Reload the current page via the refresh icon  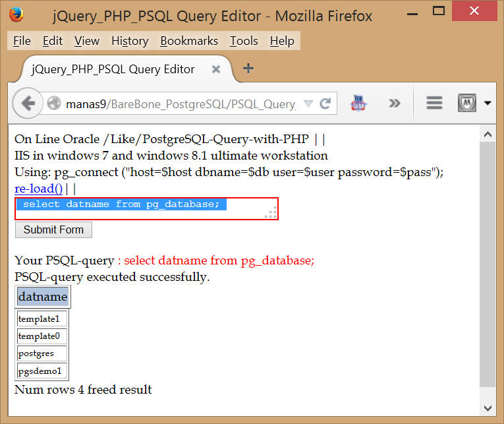coord(325,104)
